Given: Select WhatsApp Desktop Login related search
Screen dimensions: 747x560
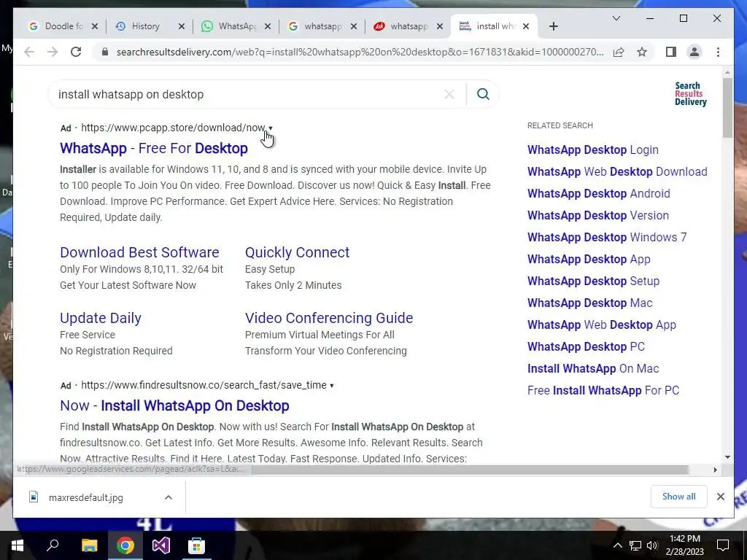Looking at the screenshot, I should click(x=592, y=150).
